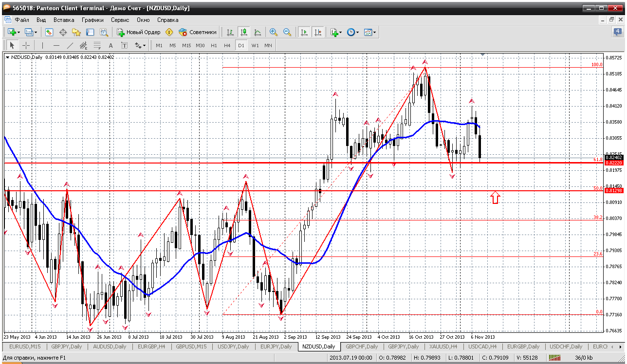Open the Окно menu

[x=143, y=20]
